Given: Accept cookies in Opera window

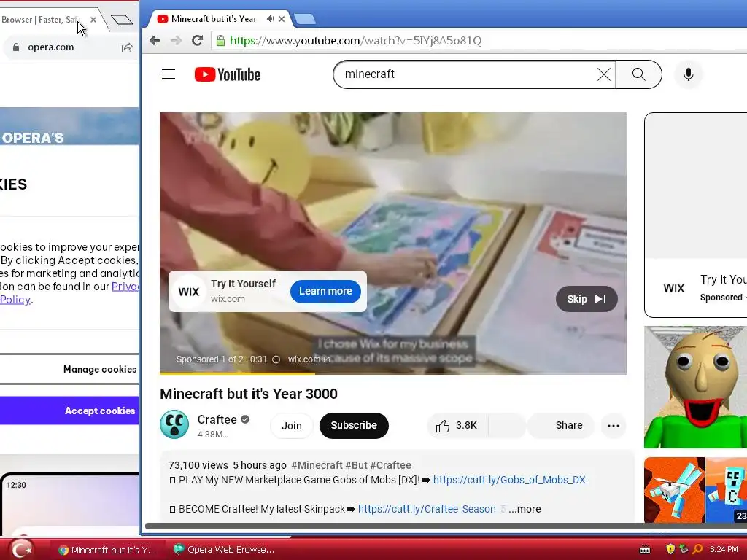Looking at the screenshot, I should pyautogui.click(x=69, y=411).
